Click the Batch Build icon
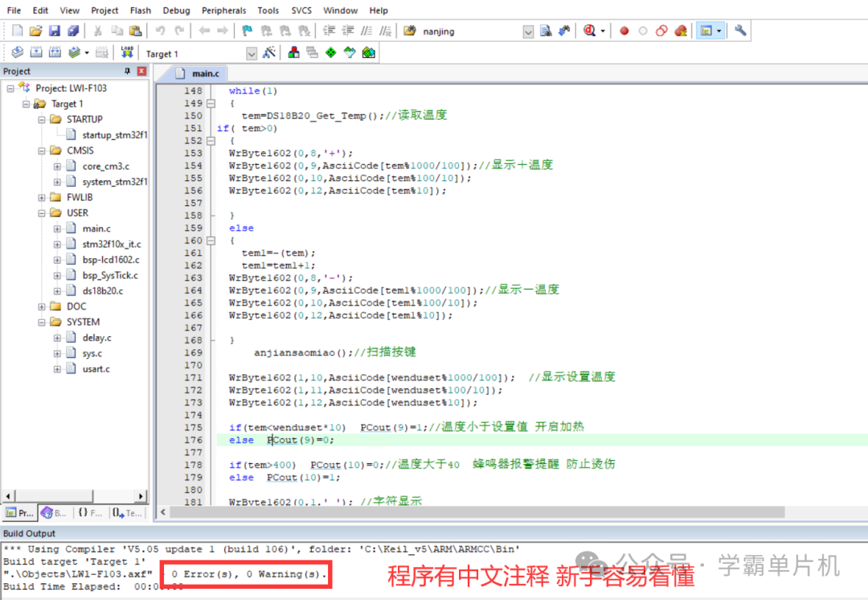The height and width of the screenshot is (600, 868). tap(74, 52)
